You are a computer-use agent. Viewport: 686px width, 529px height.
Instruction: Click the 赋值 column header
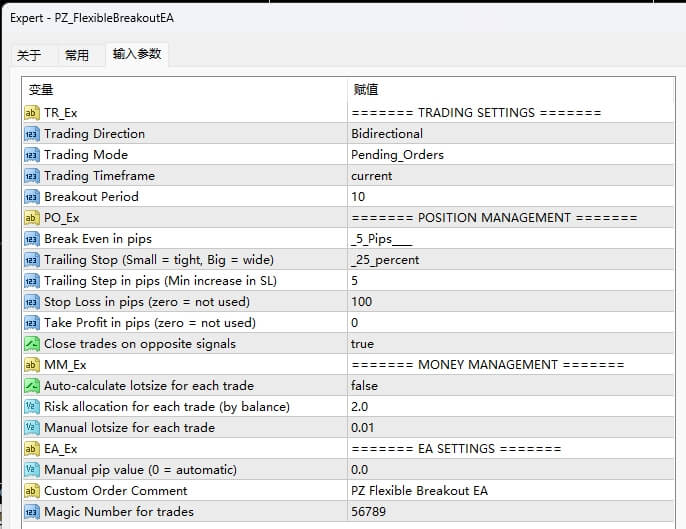coord(365,90)
